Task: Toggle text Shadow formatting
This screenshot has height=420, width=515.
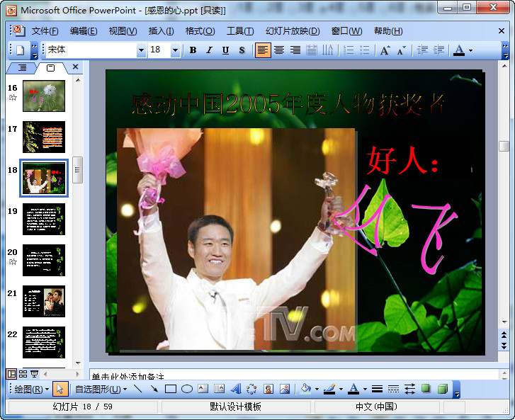Action: (242, 50)
